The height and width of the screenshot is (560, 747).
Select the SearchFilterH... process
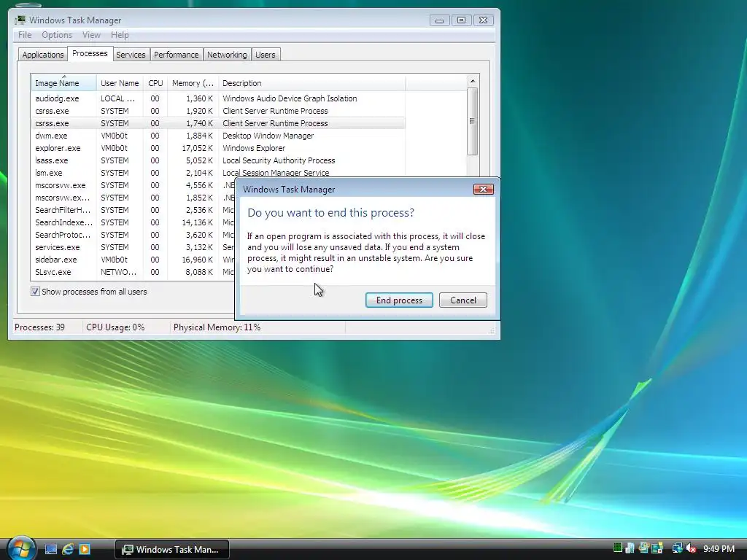coord(133,210)
